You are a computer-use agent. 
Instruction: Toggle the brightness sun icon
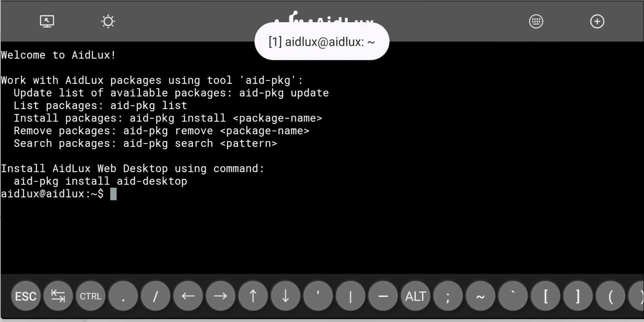[x=108, y=21]
